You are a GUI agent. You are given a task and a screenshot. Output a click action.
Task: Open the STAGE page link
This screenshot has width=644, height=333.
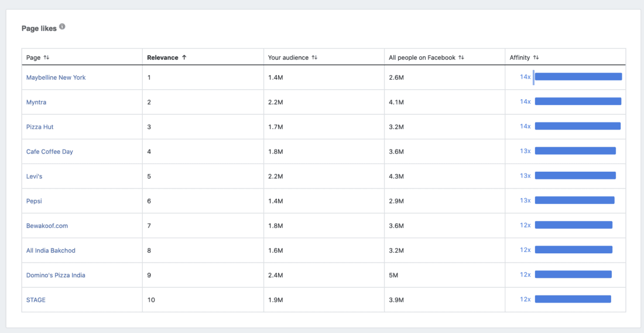[36, 300]
